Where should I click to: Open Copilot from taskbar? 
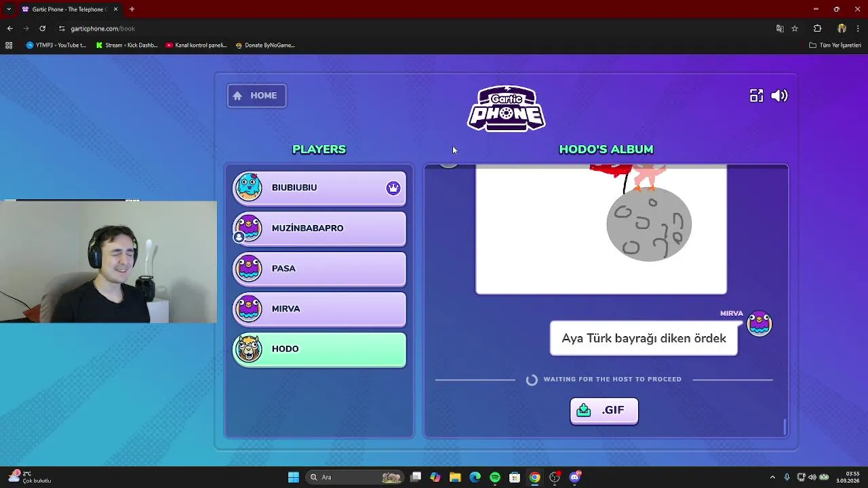coord(435,477)
